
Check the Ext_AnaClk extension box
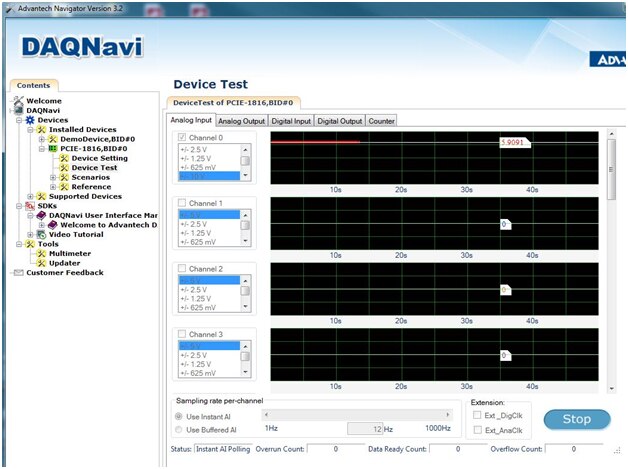click(x=477, y=430)
